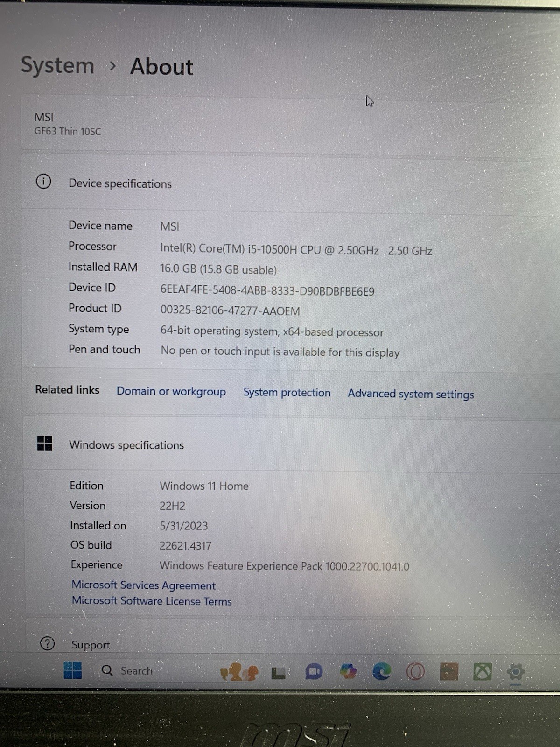This screenshot has height=747, width=560.
Task: Open Domain or workgroup link
Action: [171, 391]
